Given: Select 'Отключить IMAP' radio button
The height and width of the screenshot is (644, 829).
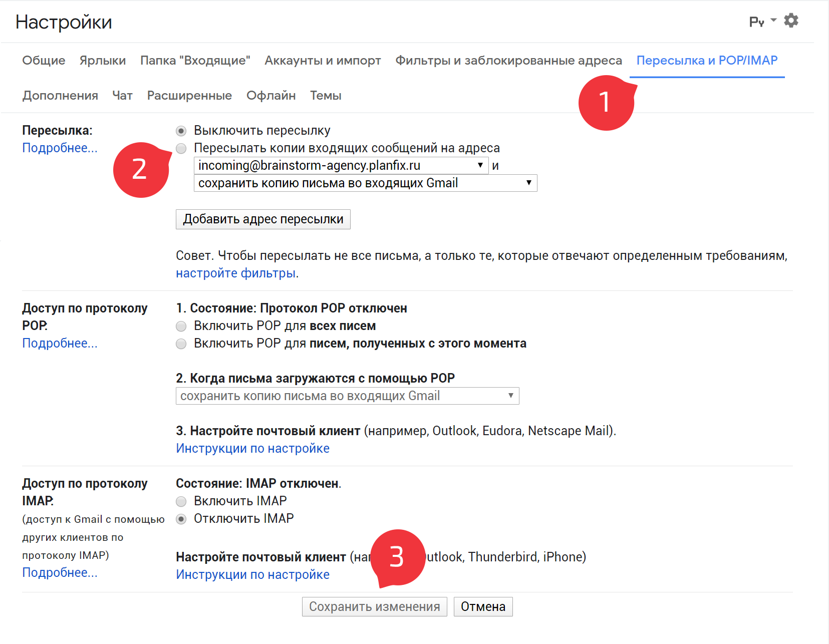Looking at the screenshot, I should [x=181, y=519].
